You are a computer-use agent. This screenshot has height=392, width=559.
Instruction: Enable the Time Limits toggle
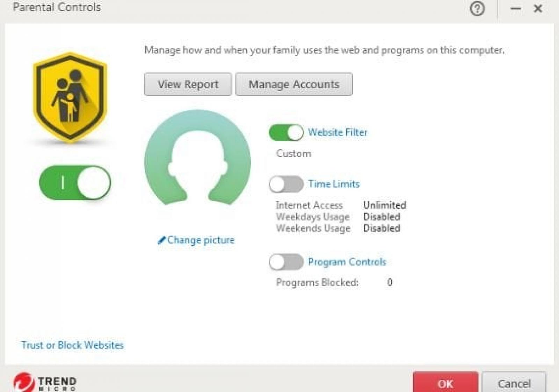(286, 184)
